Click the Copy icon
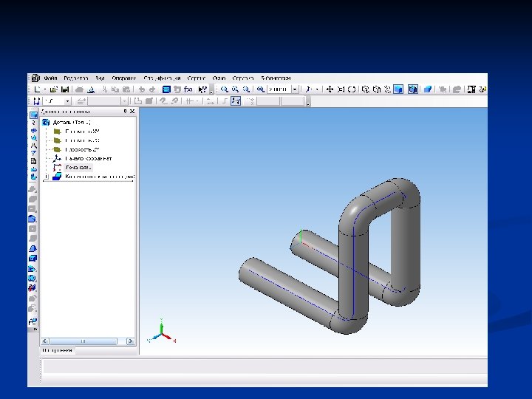The image size is (532, 399). 115,89
